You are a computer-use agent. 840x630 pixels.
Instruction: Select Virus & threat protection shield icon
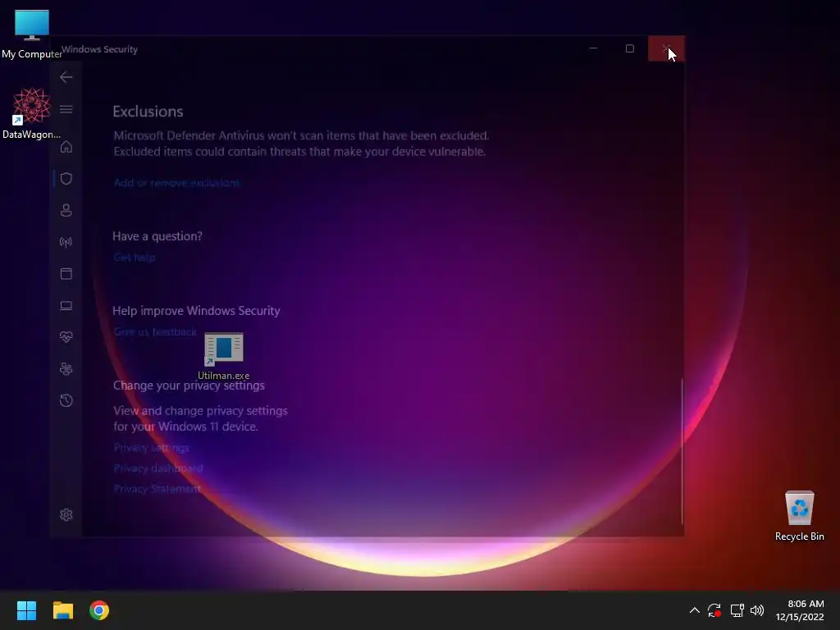click(x=66, y=178)
